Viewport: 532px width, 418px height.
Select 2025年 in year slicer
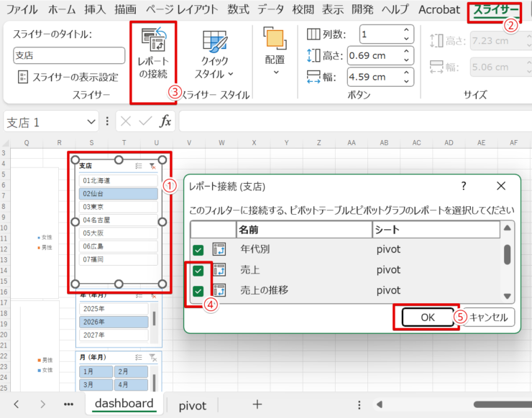(x=114, y=309)
